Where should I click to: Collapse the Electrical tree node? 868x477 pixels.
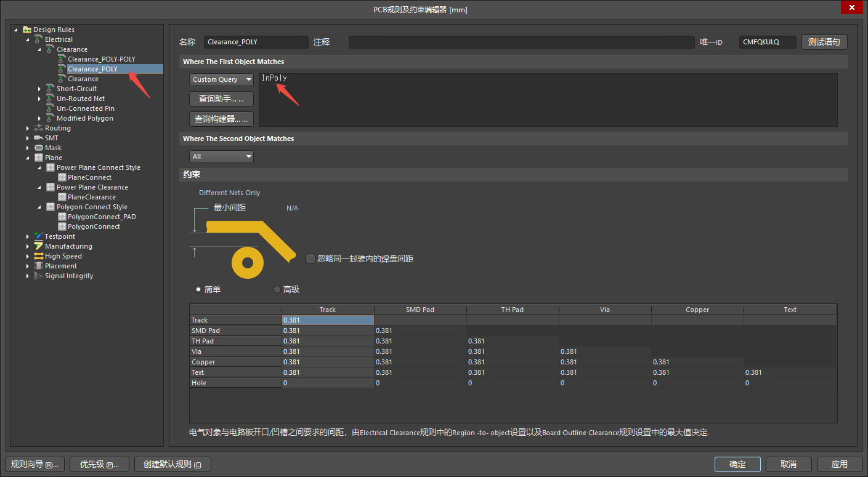28,39
